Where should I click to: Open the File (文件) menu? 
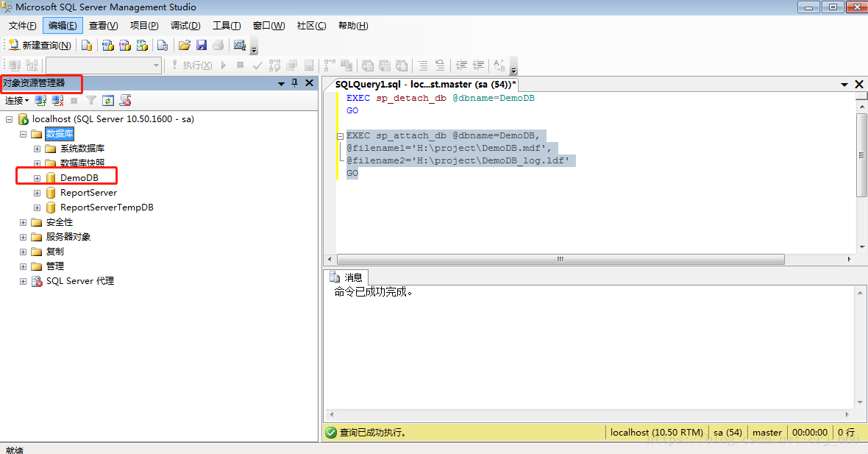click(23, 26)
